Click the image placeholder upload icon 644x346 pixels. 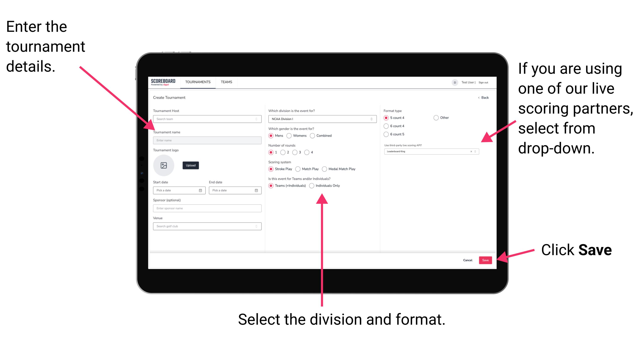[x=164, y=165]
